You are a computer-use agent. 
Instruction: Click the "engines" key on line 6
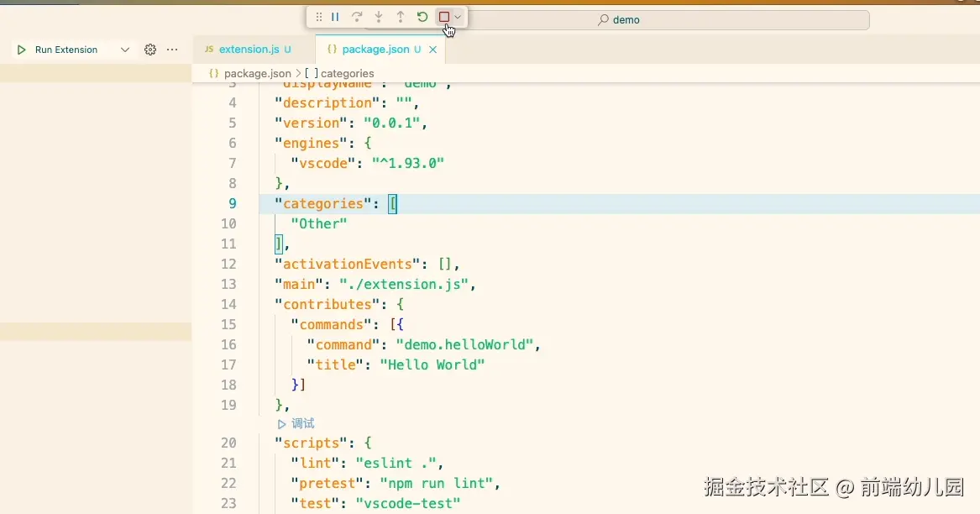312,143
